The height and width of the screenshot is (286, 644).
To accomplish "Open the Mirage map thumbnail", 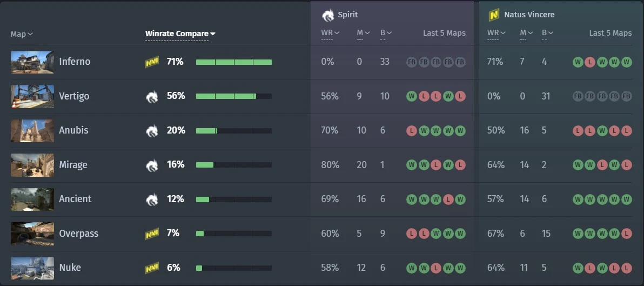I will (32, 165).
